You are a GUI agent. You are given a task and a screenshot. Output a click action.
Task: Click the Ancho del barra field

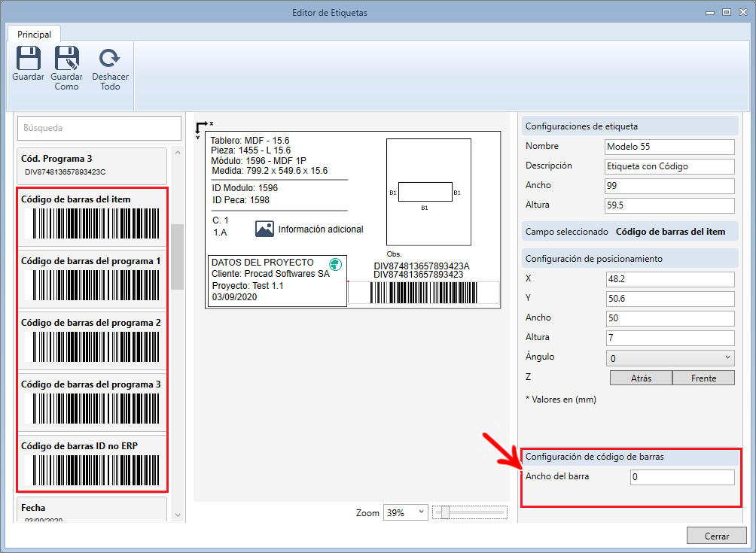click(x=682, y=477)
